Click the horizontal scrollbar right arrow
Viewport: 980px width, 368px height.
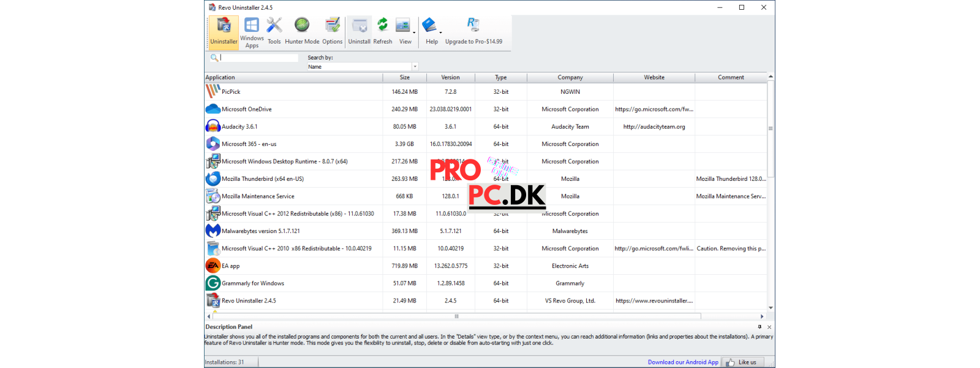click(762, 316)
